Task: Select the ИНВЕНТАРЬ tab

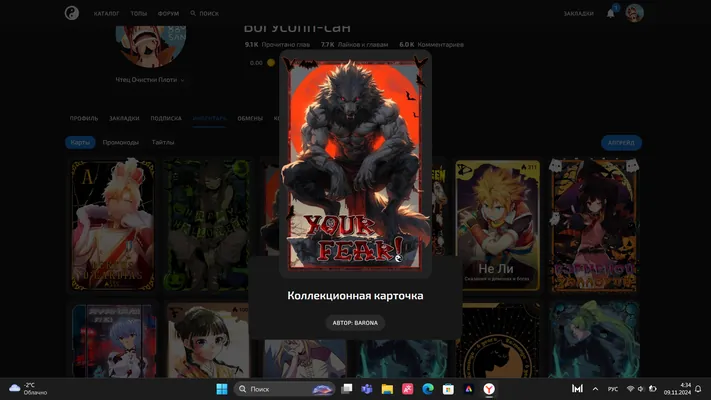Action: (x=209, y=118)
